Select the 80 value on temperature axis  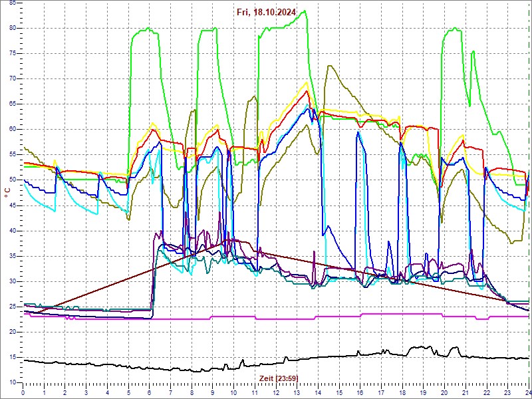12,29
